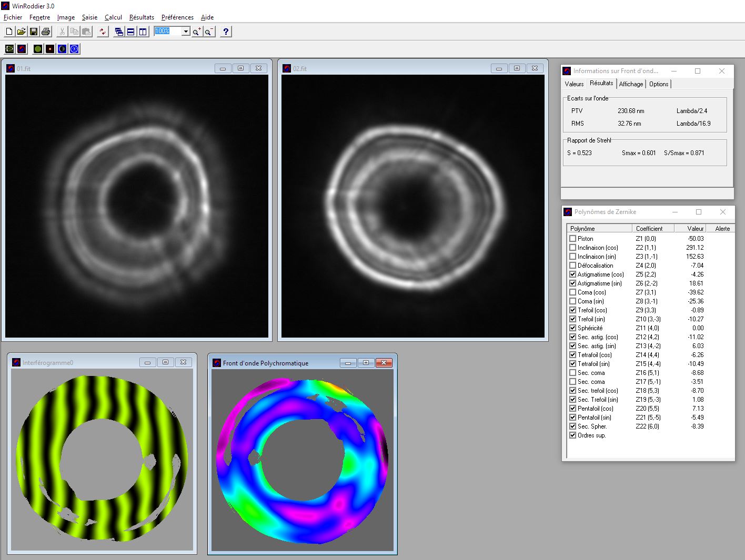This screenshot has width=745, height=560.
Task: Click the green interferogram fringes icon
Action: 38,49
